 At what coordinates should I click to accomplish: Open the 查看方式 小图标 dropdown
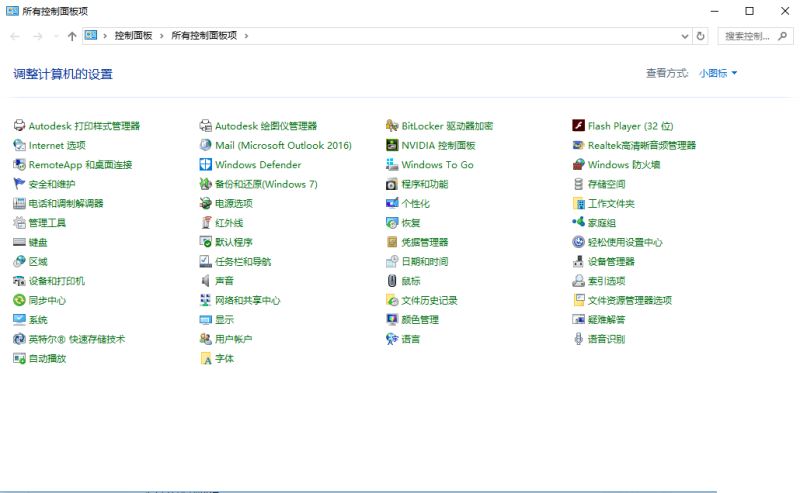tap(718, 73)
